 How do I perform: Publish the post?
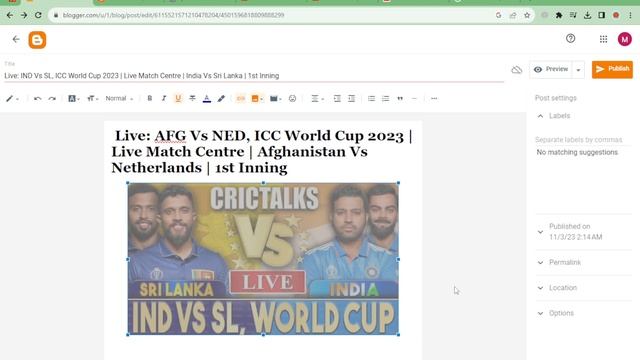pos(612,69)
